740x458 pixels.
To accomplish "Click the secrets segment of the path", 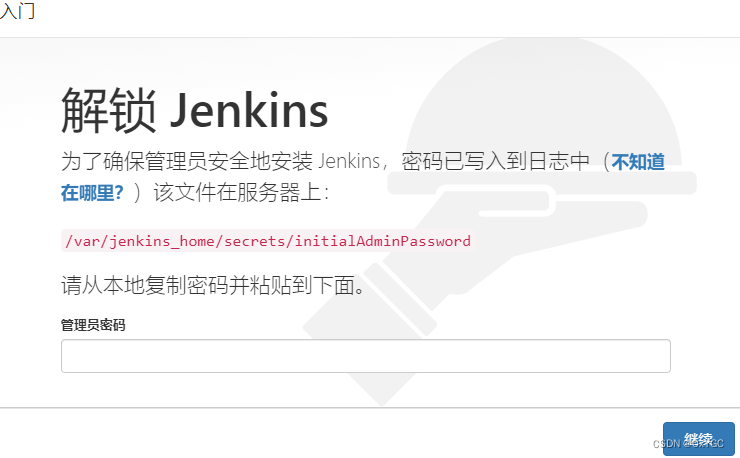I will pyautogui.click(x=254, y=241).
